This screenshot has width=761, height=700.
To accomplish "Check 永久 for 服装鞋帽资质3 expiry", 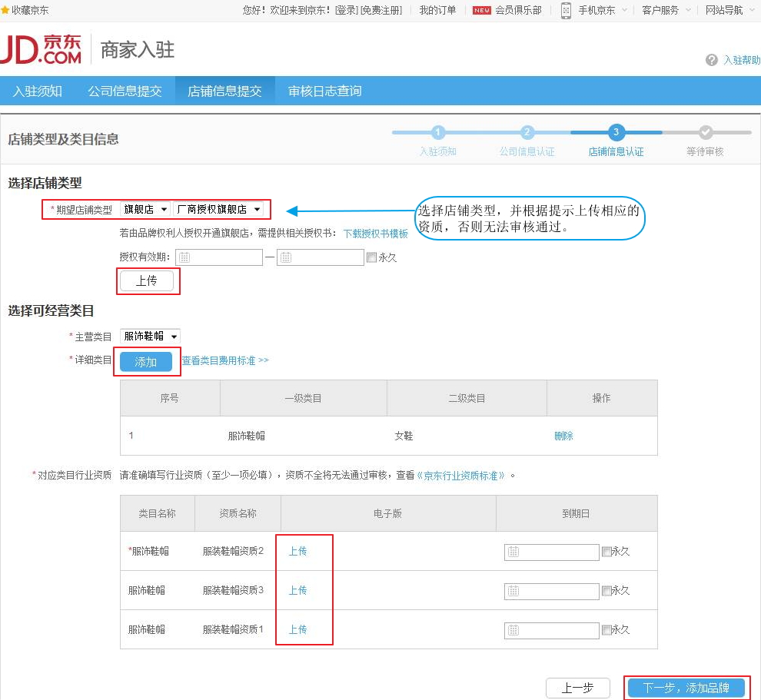I will (607, 590).
